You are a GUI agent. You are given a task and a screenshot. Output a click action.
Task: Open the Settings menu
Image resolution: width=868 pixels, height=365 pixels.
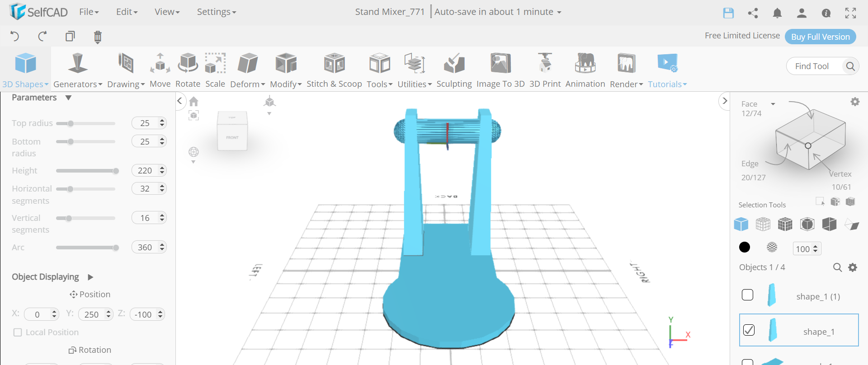216,12
